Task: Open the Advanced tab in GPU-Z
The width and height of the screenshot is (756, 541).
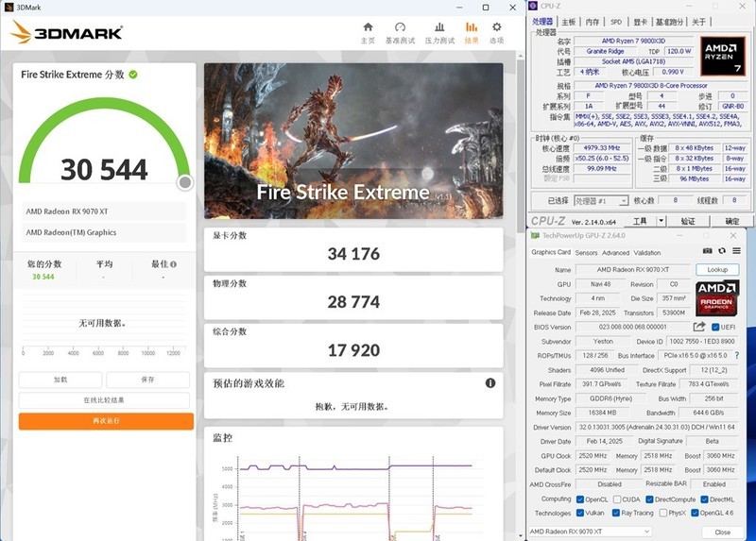Action: pos(616,252)
